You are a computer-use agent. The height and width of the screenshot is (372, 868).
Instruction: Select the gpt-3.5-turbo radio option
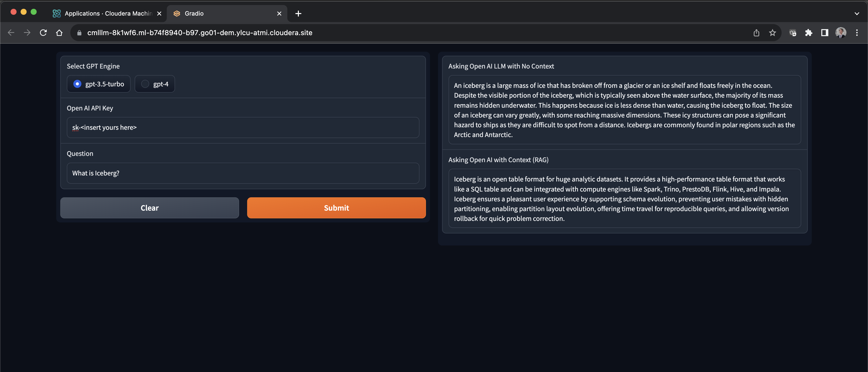pos(78,84)
